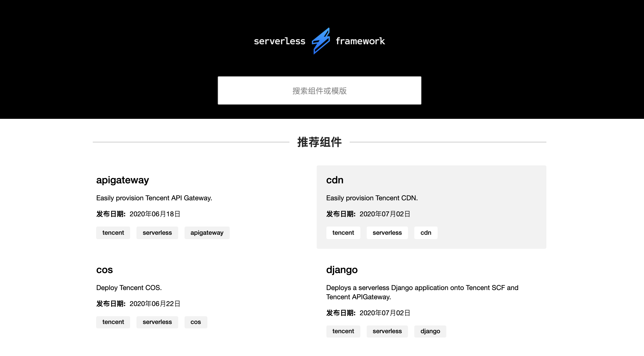Screen dimensions: 644x356
Task: Open the django component title
Action: tap(342, 270)
